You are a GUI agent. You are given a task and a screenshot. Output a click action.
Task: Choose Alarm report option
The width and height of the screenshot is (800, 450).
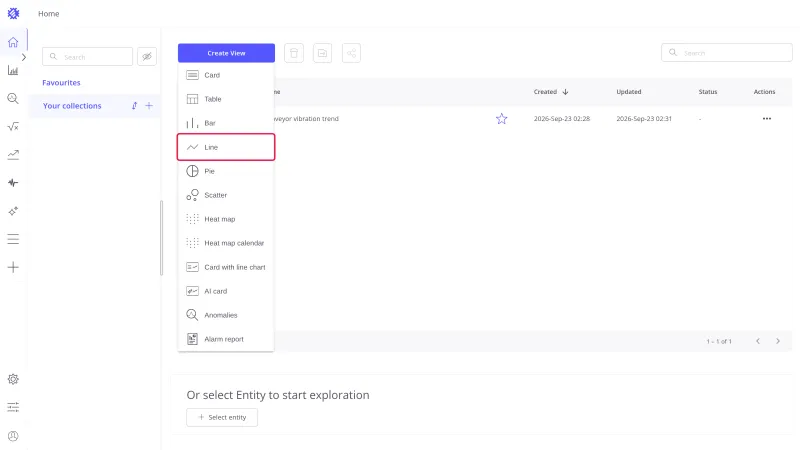(x=226, y=339)
